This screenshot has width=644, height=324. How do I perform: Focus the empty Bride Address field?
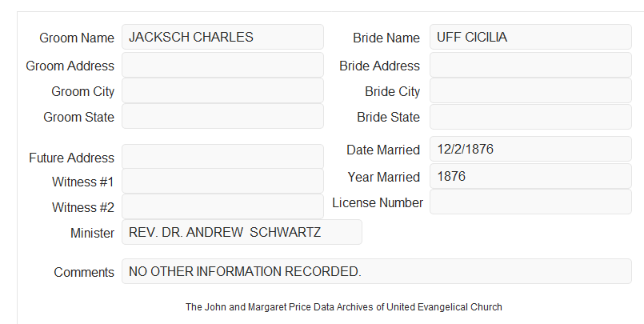tap(530, 65)
